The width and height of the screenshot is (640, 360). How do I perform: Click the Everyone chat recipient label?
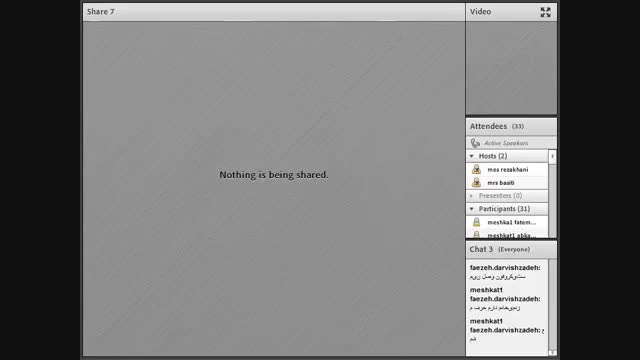514,249
